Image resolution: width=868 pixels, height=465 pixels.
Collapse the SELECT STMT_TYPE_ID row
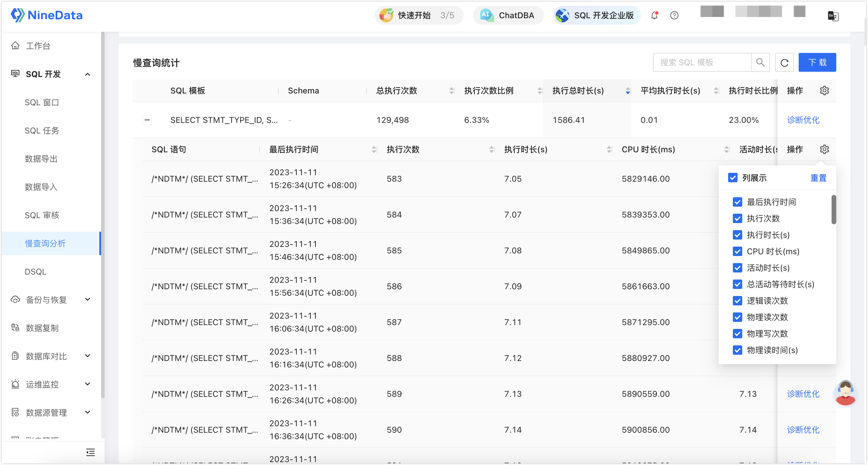click(x=147, y=120)
